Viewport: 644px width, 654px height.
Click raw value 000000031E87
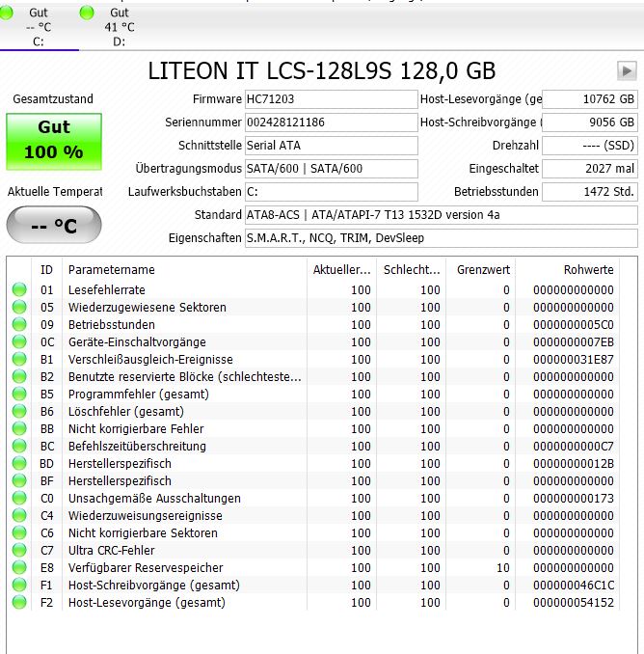coord(573,360)
